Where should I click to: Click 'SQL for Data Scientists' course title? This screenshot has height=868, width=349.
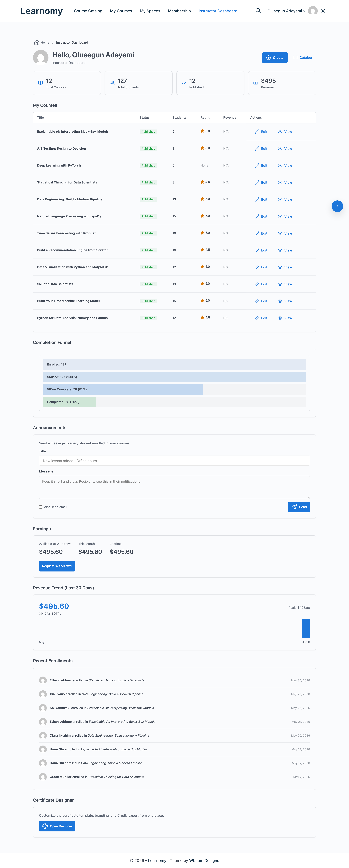55,284
